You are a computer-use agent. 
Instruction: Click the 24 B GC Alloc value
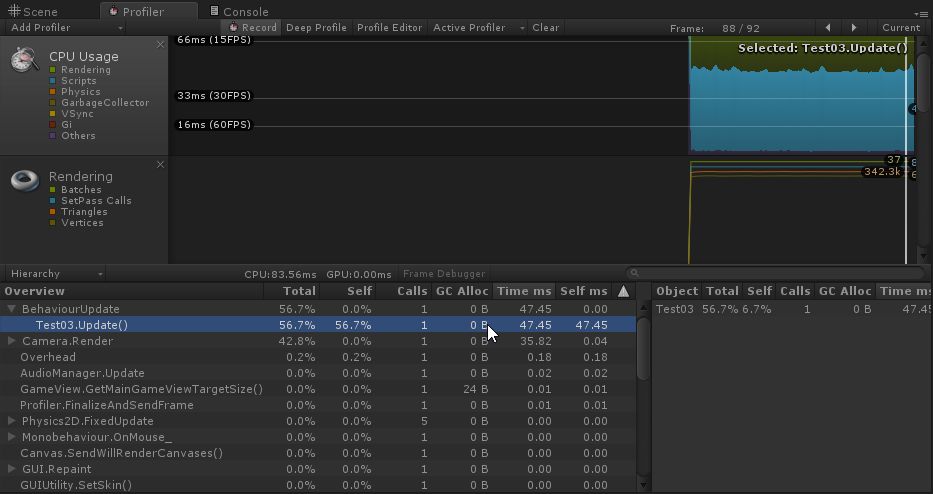tap(476, 389)
